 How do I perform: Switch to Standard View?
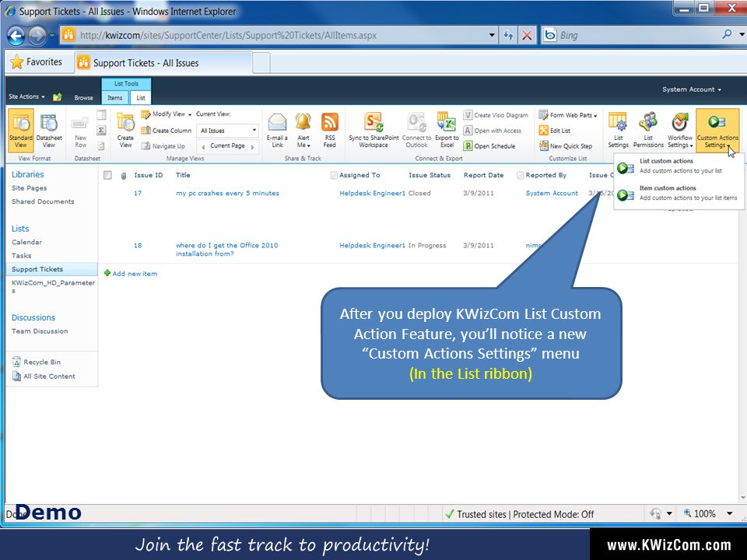tap(20, 130)
